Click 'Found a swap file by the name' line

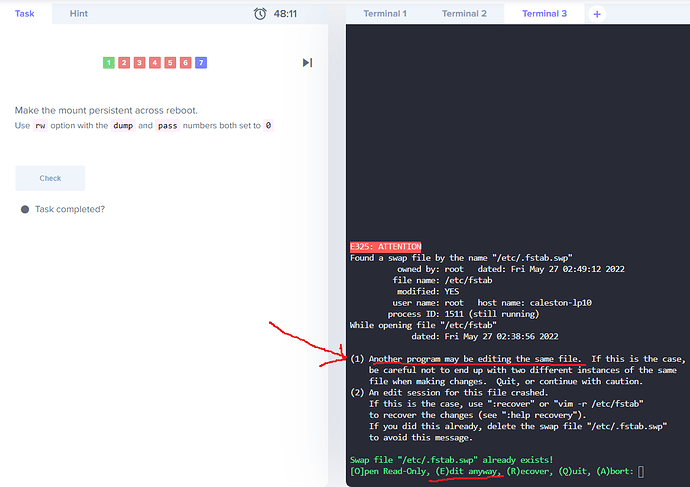461,258
